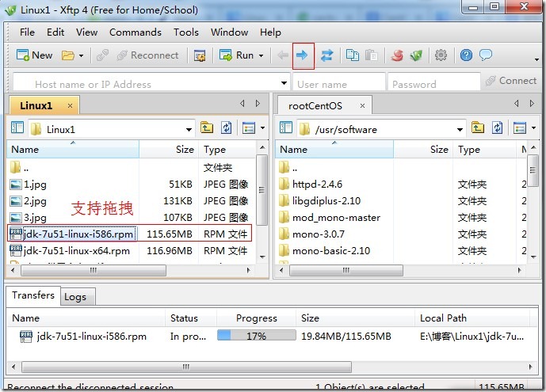Viewport: 546px width, 392px height.
Task: Open the Edit menu
Action: click(55, 32)
